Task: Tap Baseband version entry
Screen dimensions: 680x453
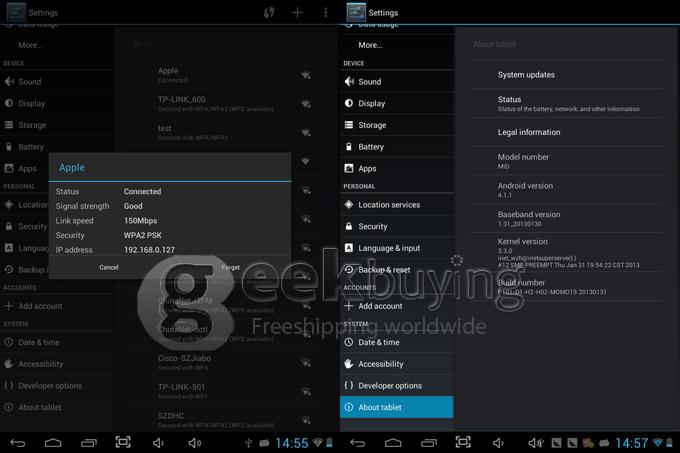Action: tap(566, 218)
